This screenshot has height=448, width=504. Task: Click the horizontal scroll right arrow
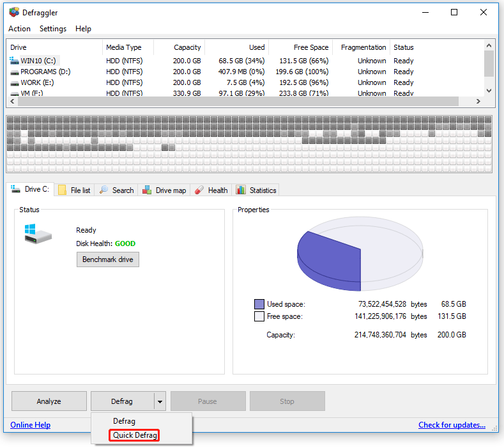tap(478, 102)
